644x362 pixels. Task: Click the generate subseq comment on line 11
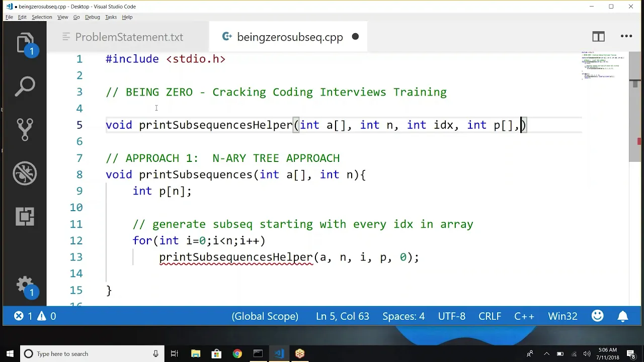[303, 224]
